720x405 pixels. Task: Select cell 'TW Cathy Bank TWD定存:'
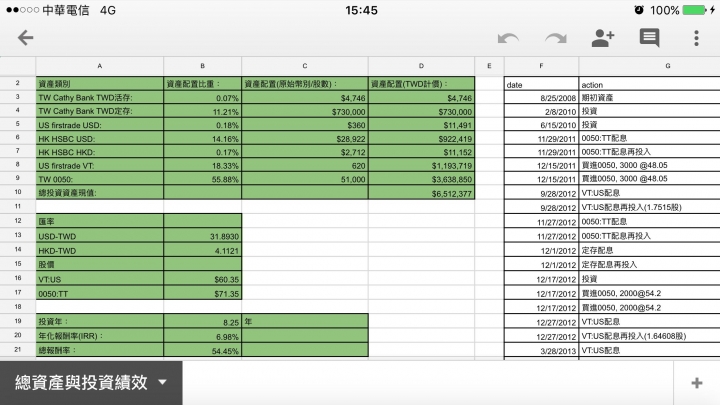(x=100, y=111)
